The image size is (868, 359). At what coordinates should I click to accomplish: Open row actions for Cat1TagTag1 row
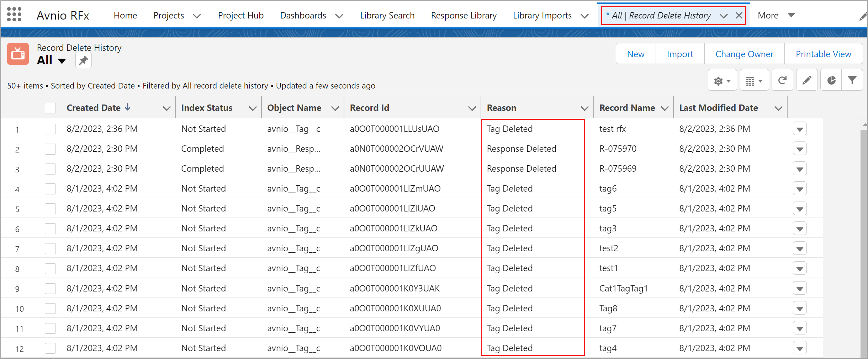click(800, 289)
